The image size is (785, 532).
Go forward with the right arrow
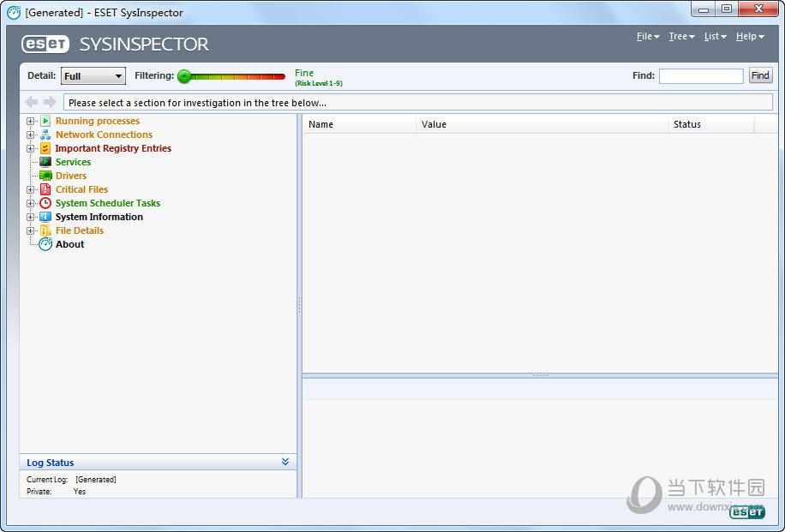[50, 102]
